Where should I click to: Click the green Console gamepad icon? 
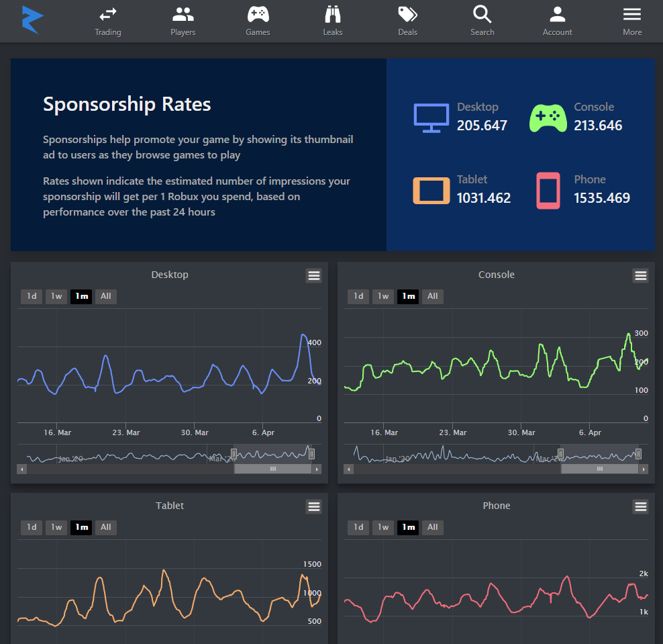click(548, 118)
